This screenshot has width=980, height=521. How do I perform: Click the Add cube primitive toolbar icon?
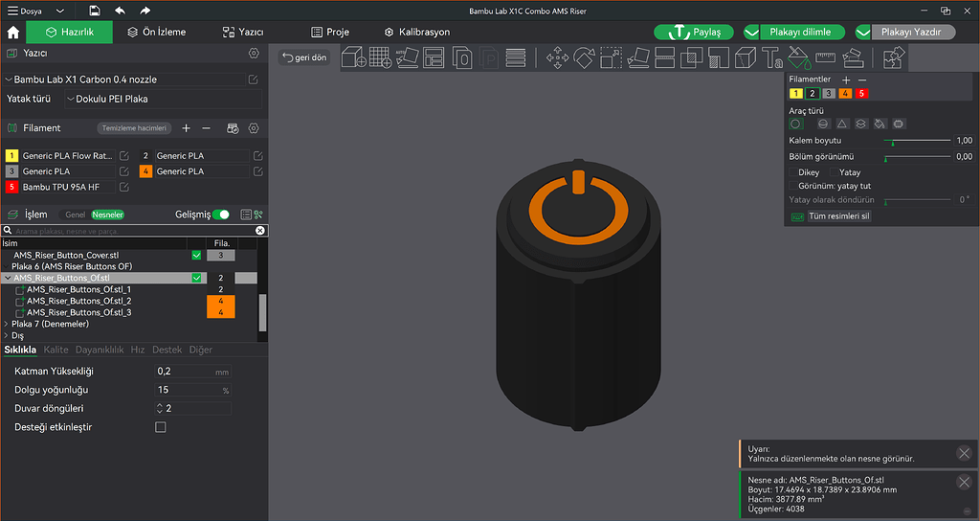click(354, 57)
